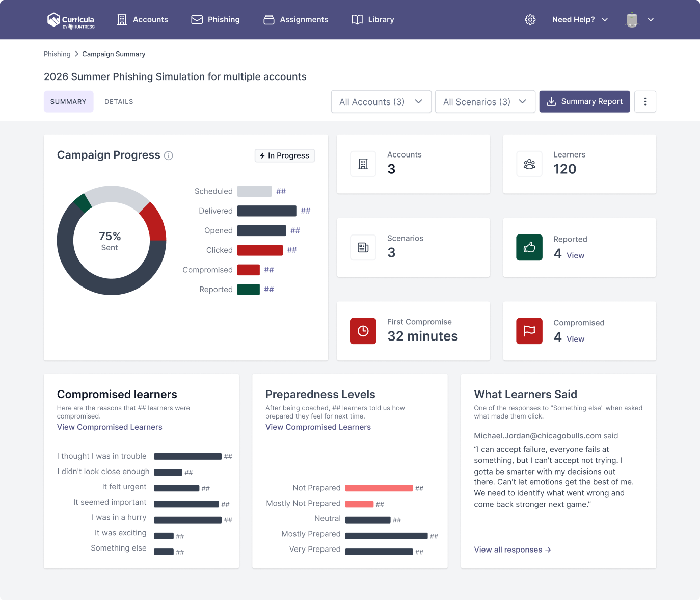Click the green Reported progress bar
Screen dimensions: 700x601
249,290
